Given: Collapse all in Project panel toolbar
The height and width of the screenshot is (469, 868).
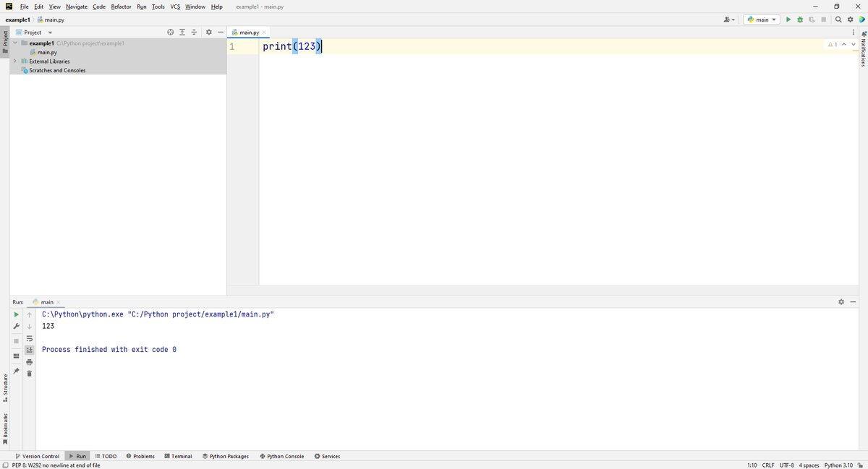Looking at the screenshot, I should coord(194,33).
